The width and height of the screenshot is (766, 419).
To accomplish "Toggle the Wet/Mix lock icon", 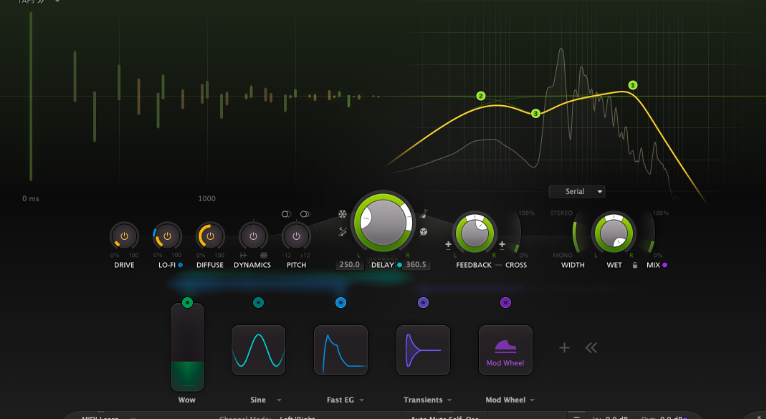I will pos(635,265).
